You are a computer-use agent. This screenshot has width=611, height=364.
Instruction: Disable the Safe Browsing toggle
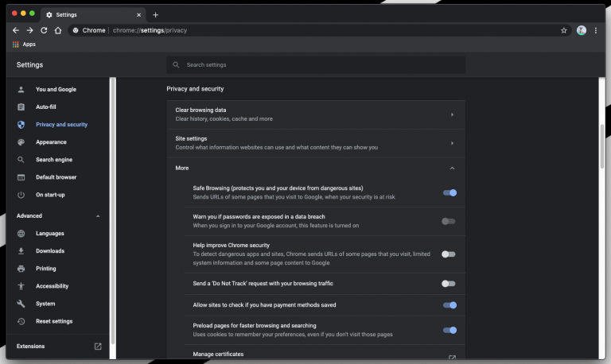coord(449,192)
